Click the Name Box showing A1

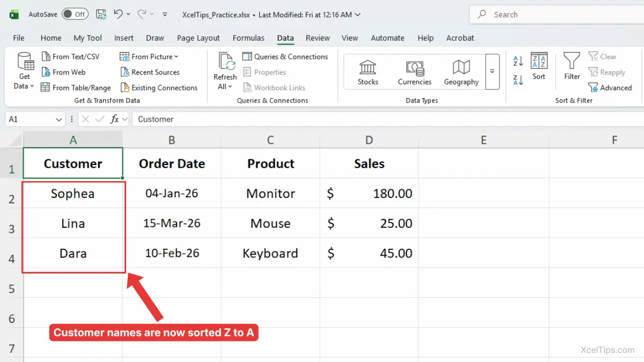(x=30, y=119)
